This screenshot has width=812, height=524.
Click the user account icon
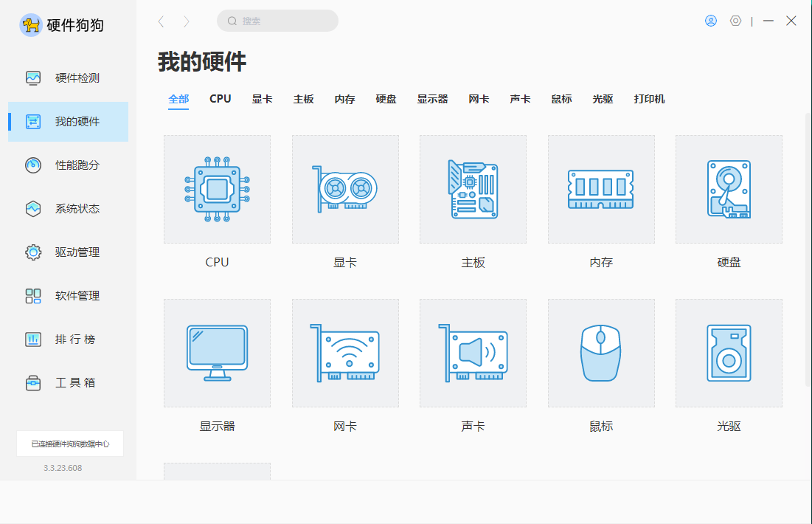[711, 21]
